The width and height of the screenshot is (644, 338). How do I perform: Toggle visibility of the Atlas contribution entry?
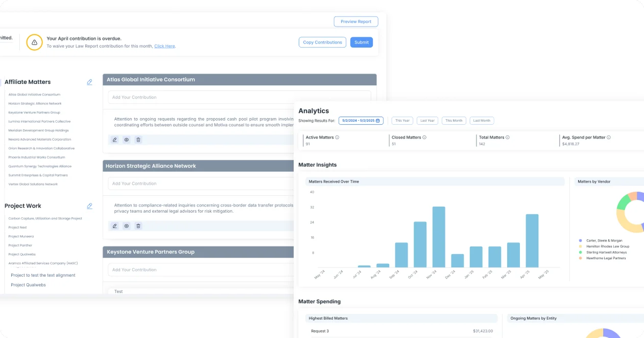click(127, 140)
